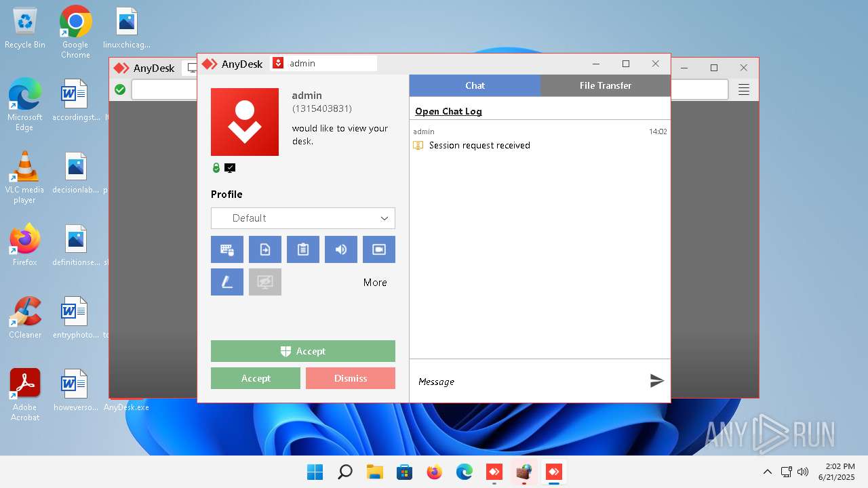Click the plain Accept button

(x=256, y=378)
